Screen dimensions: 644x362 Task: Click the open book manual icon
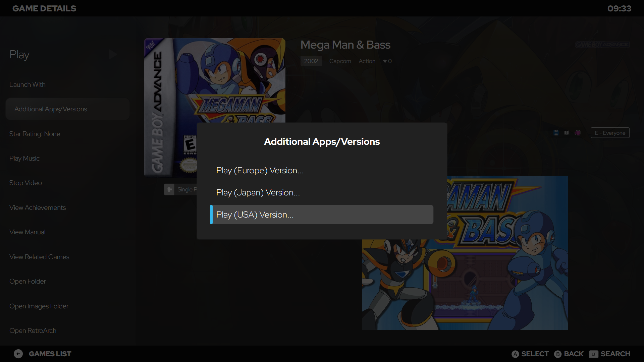tap(567, 133)
